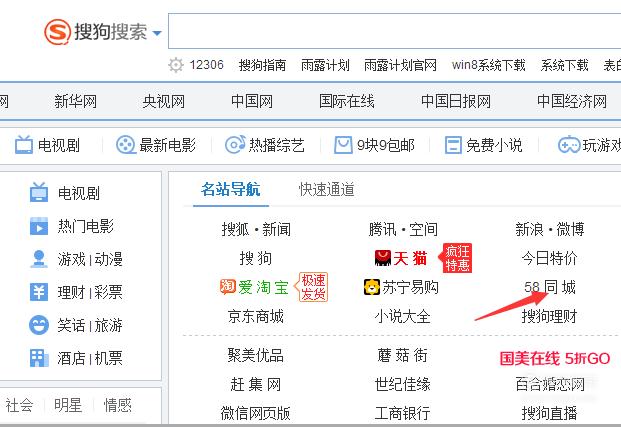
Task: Open 微博 in 新浪·微博
Action: (570, 229)
